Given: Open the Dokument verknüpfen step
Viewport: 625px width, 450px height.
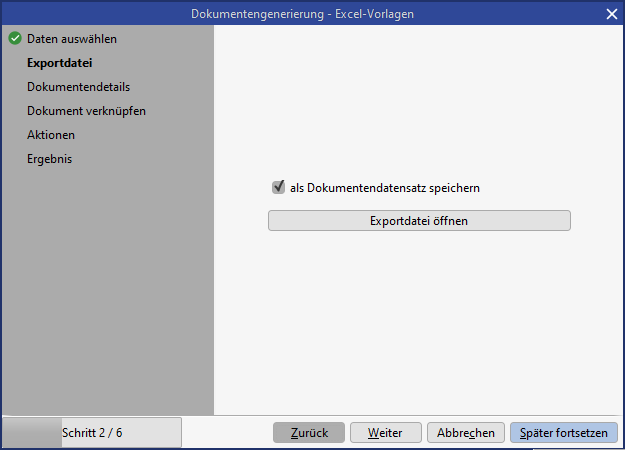Looking at the screenshot, I should point(87,111).
